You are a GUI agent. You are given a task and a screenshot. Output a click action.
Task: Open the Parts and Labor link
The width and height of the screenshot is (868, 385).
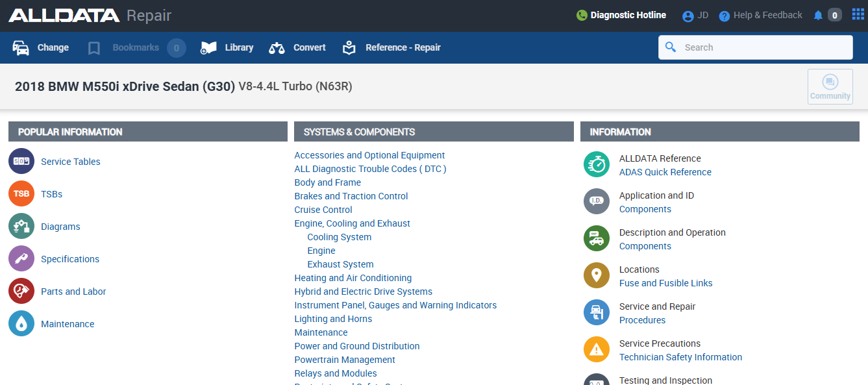[73, 292]
